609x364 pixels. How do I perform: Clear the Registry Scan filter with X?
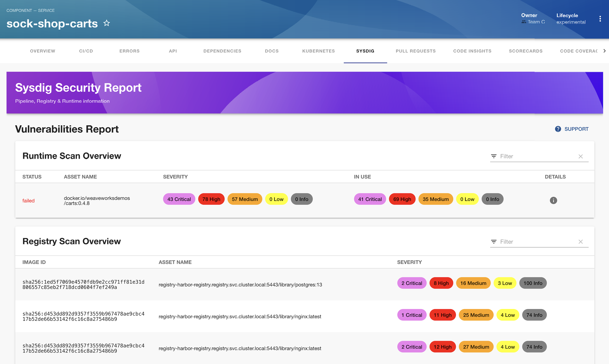coord(580,242)
